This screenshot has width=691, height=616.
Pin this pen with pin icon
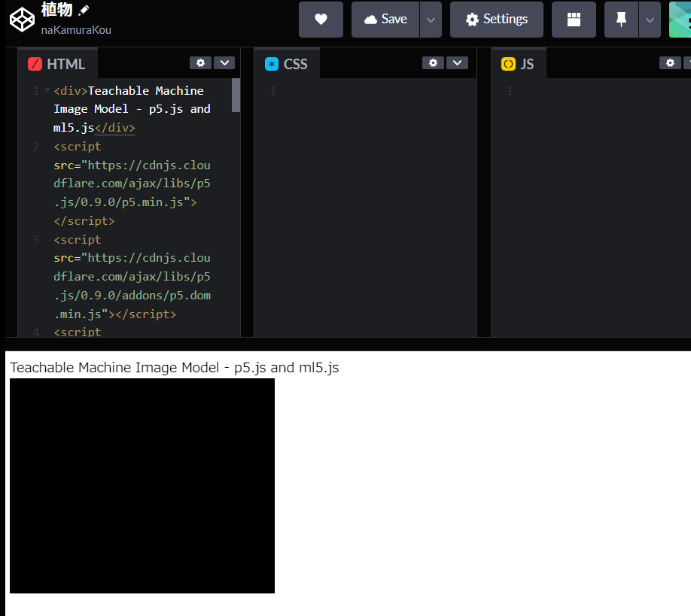pos(621,20)
